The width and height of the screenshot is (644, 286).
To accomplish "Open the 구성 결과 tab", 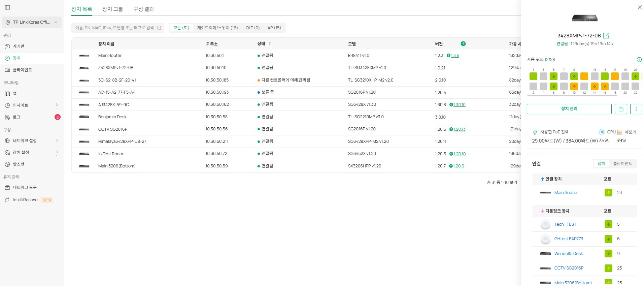I will coord(144,9).
